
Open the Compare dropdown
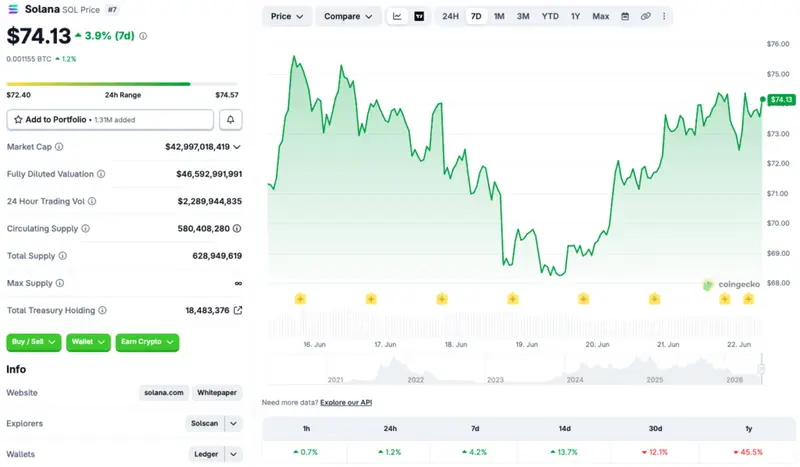[x=348, y=16]
